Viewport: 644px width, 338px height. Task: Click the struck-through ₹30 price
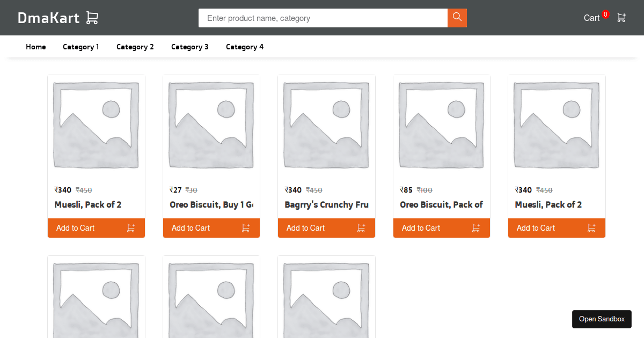pyautogui.click(x=192, y=190)
